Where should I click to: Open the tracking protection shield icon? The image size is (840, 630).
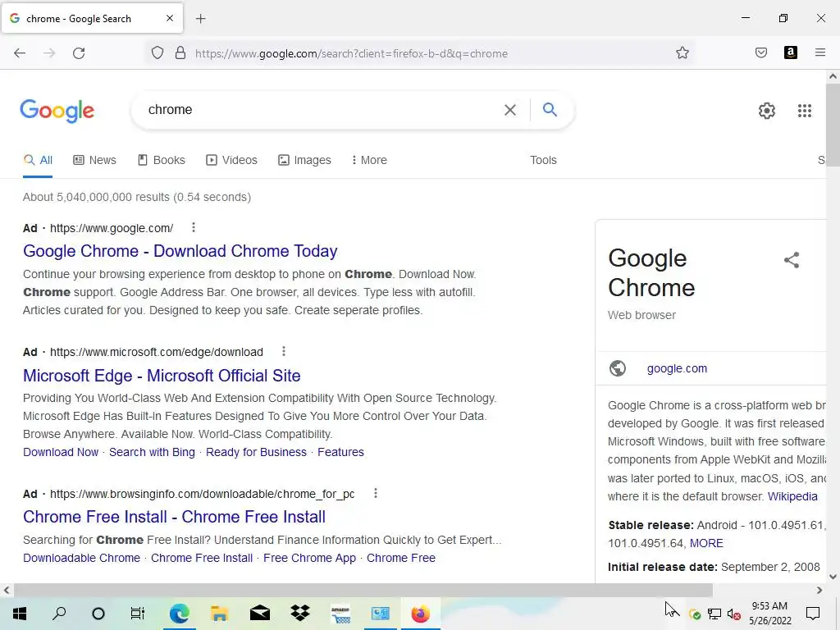click(x=157, y=52)
